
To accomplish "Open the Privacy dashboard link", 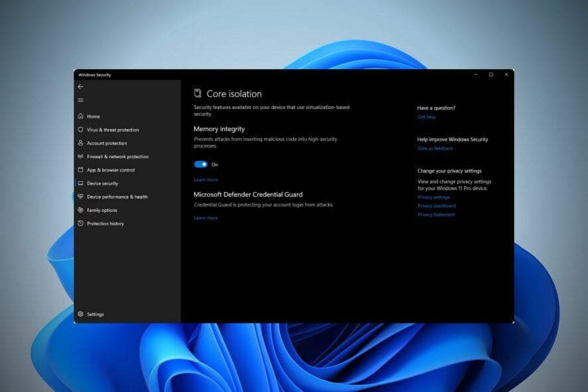I will pos(436,206).
